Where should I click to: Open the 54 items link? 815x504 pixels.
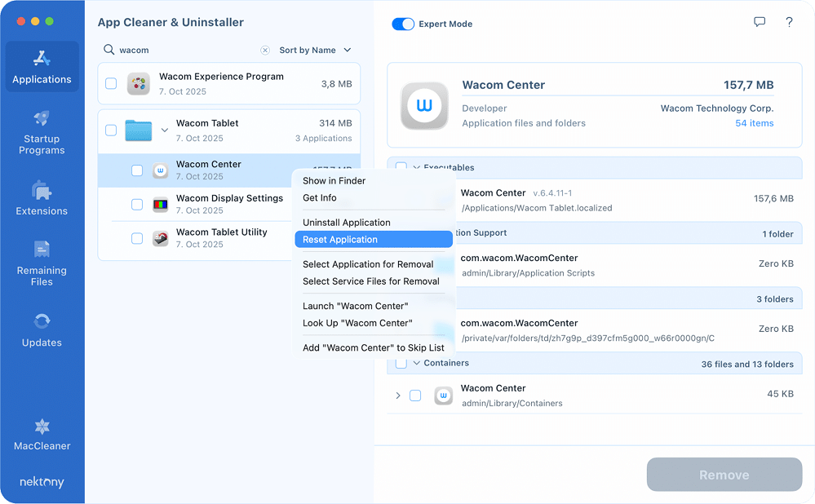tap(753, 122)
